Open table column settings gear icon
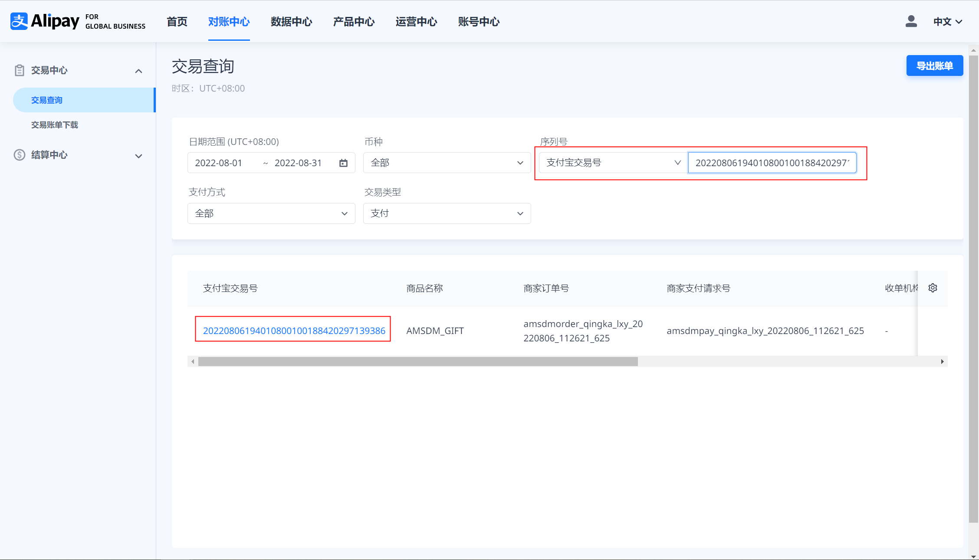 (x=933, y=288)
